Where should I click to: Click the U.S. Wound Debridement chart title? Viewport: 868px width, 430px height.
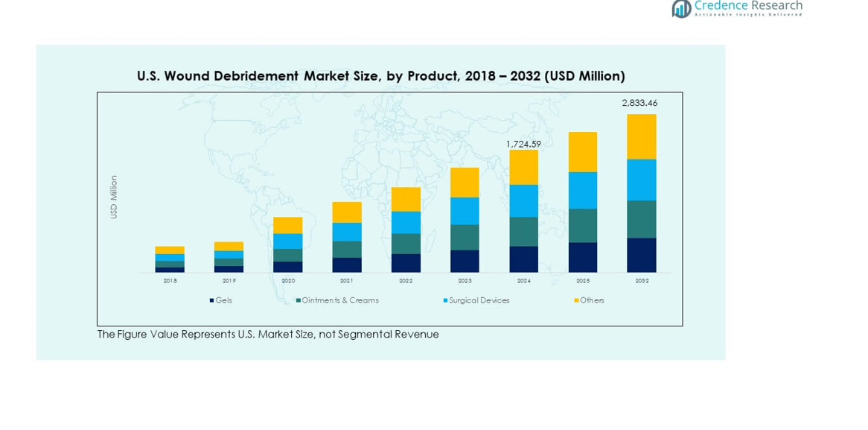380,76
